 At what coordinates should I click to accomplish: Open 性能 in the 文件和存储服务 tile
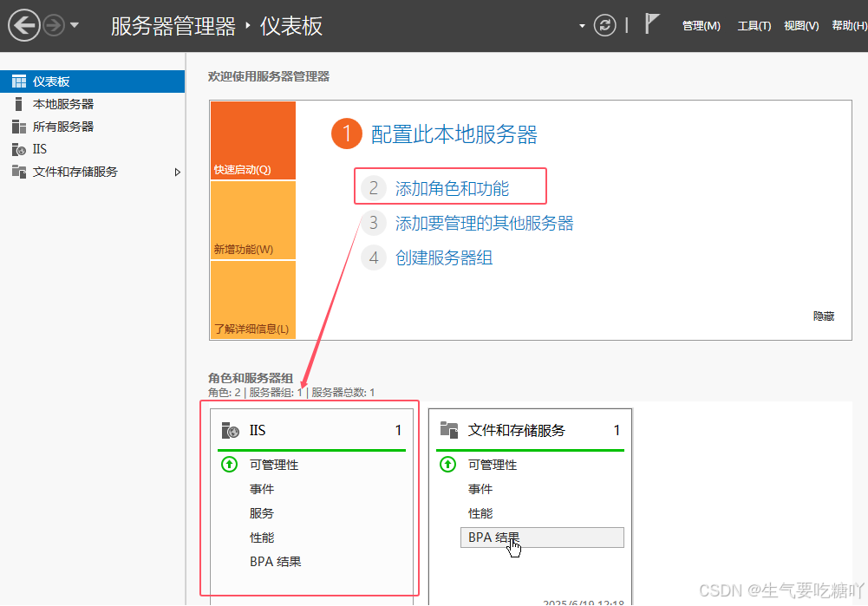tap(480, 513)
